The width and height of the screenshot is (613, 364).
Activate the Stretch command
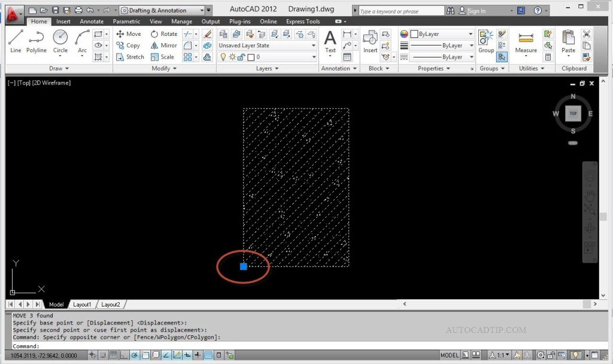tap(130, 57)
